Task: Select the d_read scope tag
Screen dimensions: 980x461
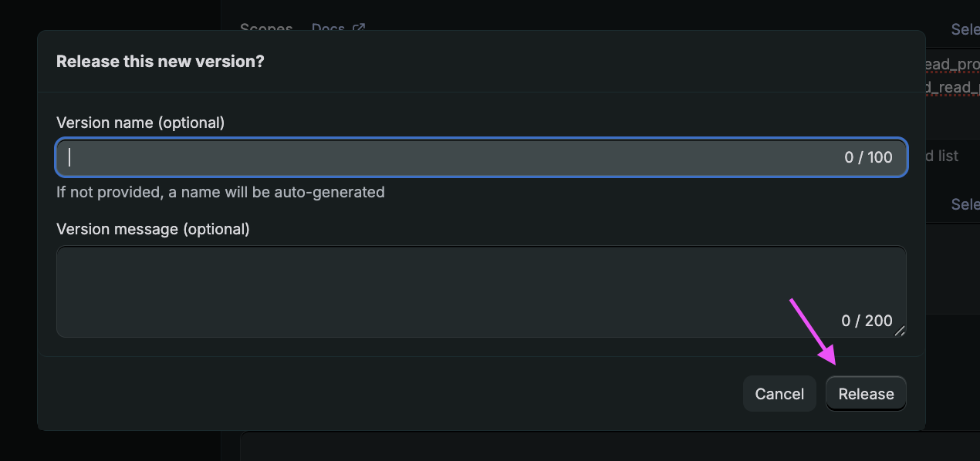Action: [951, 86]
